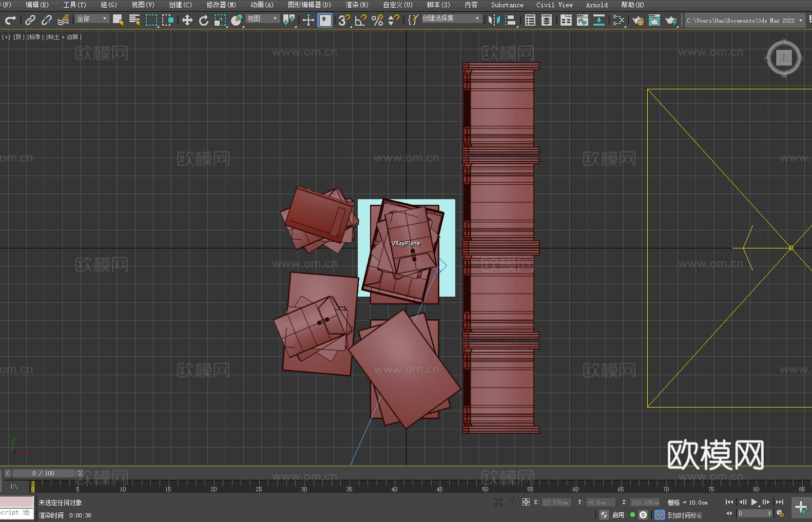Click the time slider showing 0 / 100

point(44,473)
